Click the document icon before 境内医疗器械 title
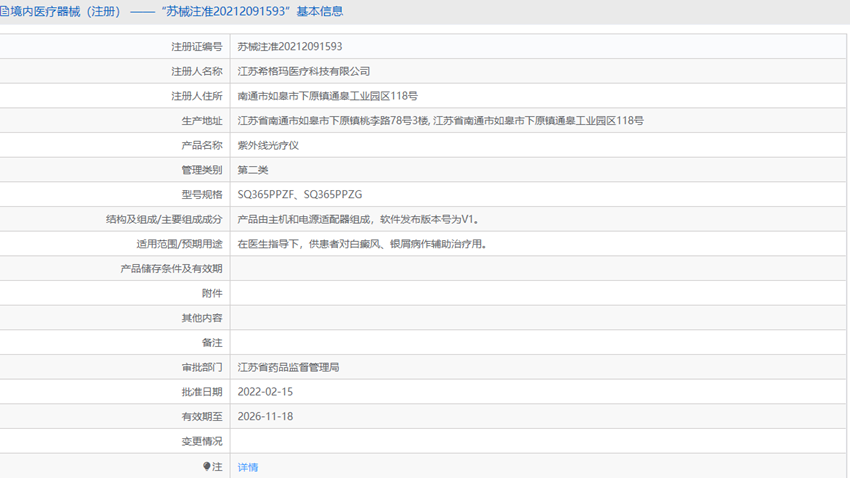 4,11
